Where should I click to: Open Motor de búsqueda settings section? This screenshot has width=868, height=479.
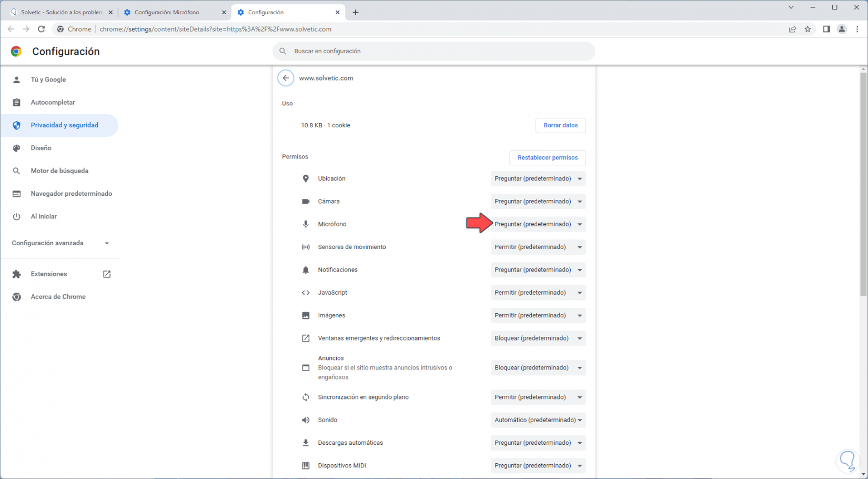point(59,171)
